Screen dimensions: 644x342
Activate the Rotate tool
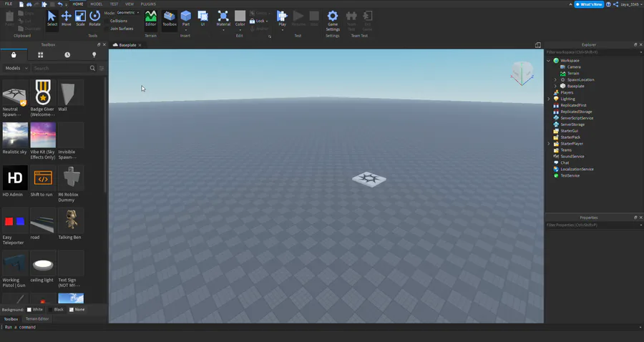[95, 19]
